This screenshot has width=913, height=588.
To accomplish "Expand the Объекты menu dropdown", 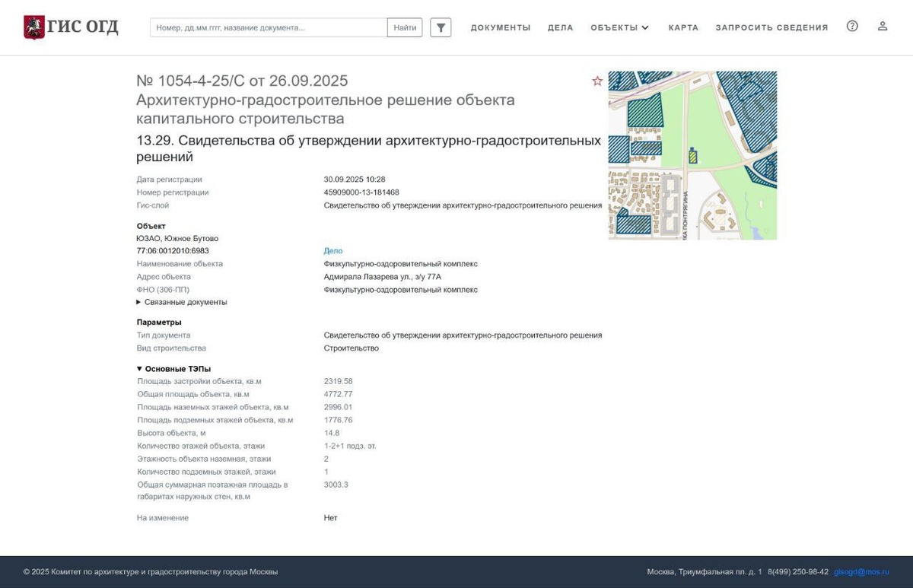I will coord(619,27).
